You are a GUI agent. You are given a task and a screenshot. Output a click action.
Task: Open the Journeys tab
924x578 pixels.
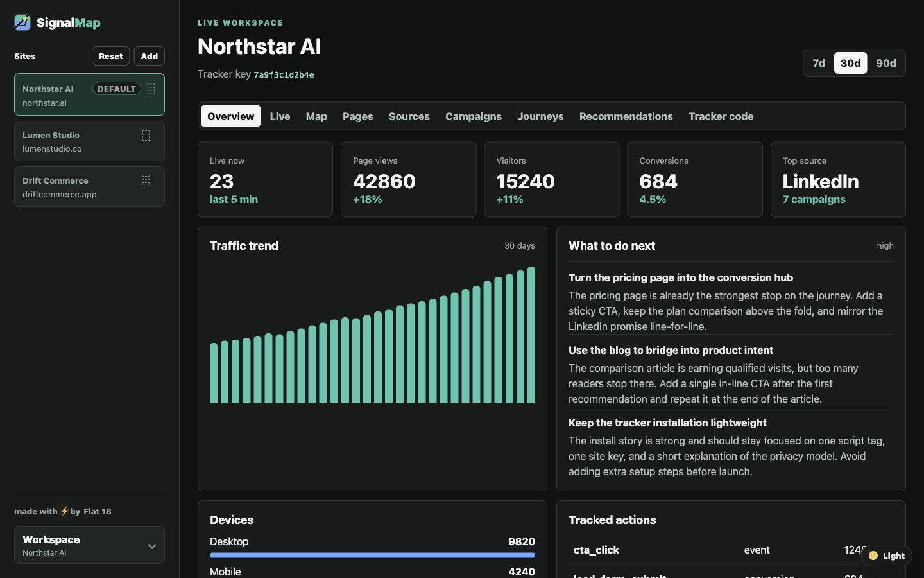tap(540, 116)
